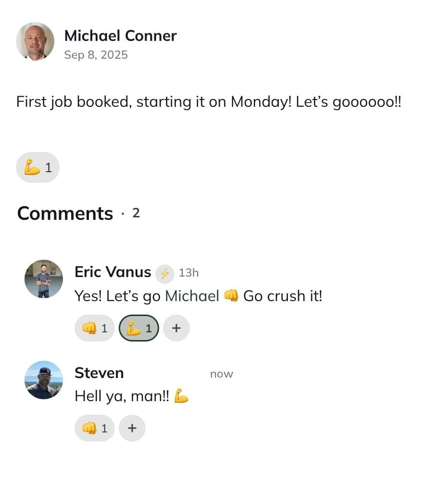Screen dimensions: 448x481
Task: Click the Michael Conner author name
Action: (121, 36)
